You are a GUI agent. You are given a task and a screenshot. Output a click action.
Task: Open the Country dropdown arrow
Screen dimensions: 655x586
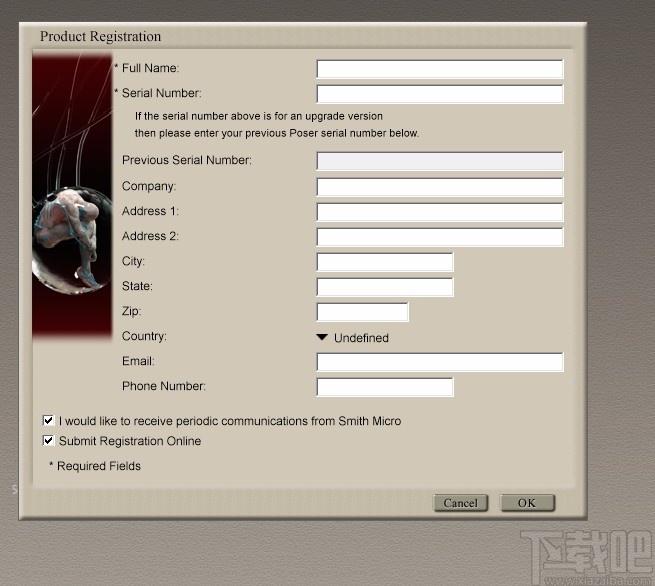[322, 338]
